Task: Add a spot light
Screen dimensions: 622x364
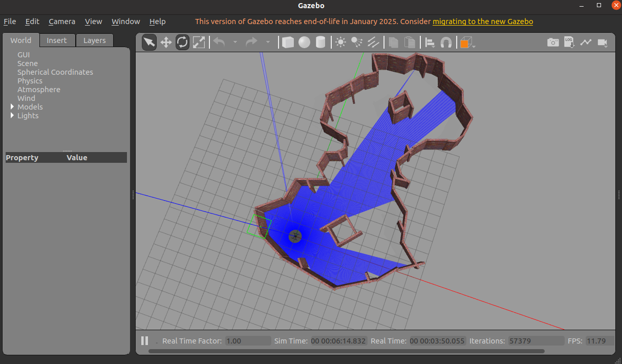Action: click(357, 42)
